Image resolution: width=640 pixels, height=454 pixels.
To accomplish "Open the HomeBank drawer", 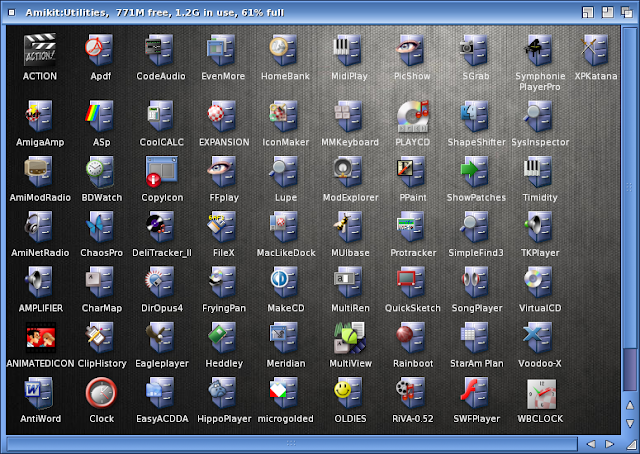I will (x=285, y=50).
